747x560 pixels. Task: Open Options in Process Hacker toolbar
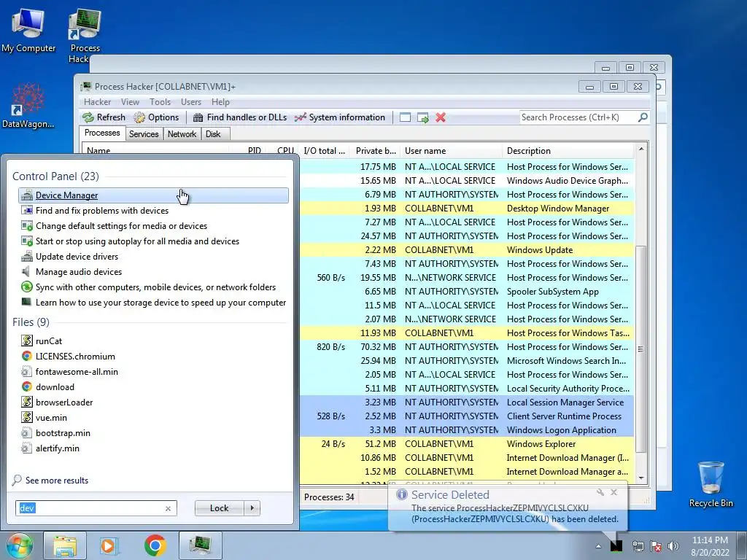[x=156, y=117]
